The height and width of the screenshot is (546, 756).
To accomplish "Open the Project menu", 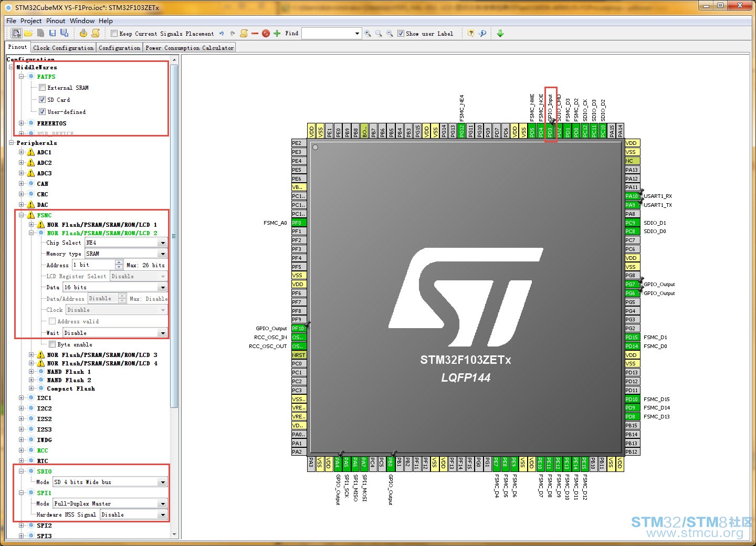I will point(31,21).
